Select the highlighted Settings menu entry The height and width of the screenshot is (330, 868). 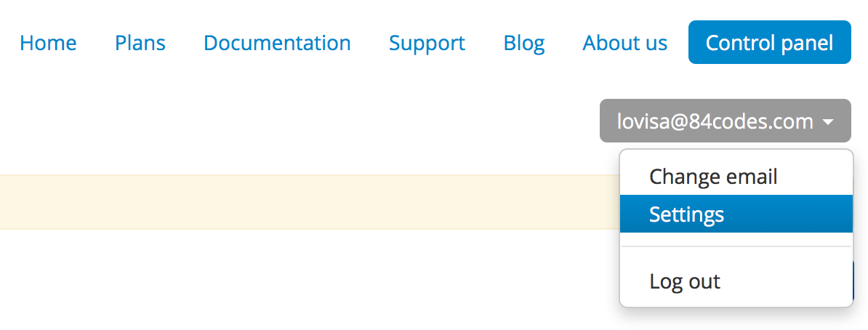click(736, 214)
